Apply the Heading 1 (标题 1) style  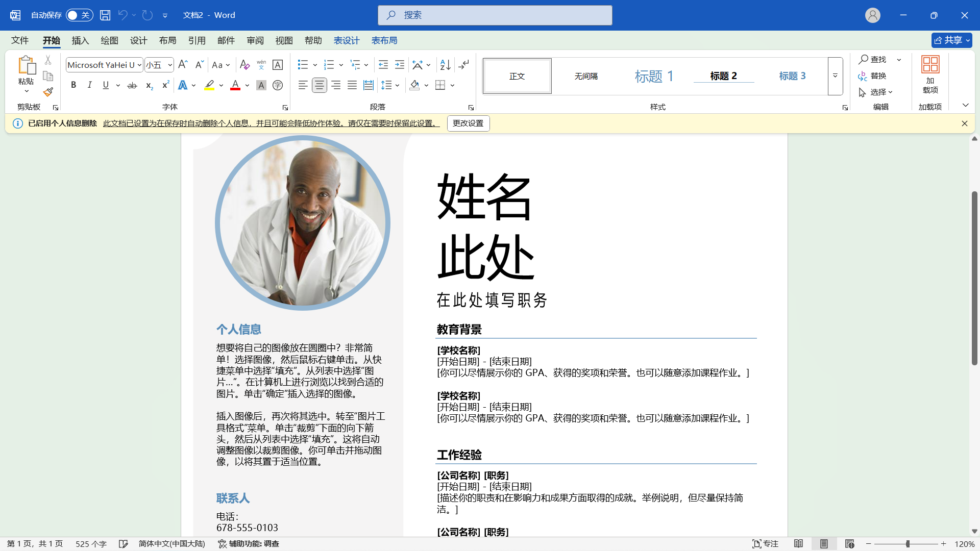654,76
